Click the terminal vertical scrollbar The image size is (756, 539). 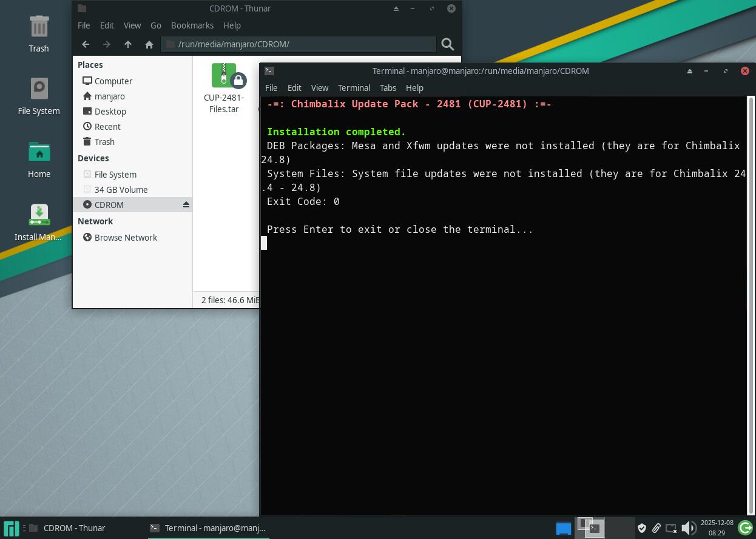point(751,303)
